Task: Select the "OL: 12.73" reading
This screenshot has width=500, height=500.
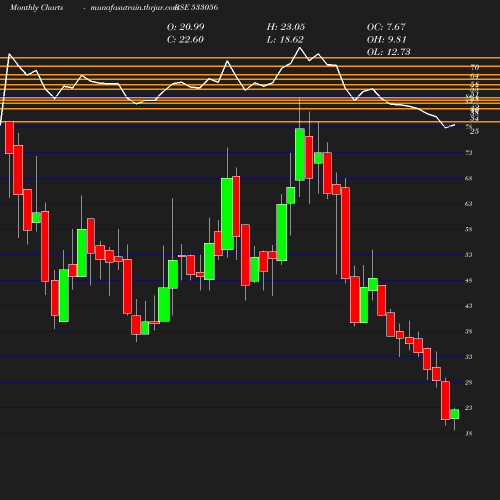Action: click(388, 52)
